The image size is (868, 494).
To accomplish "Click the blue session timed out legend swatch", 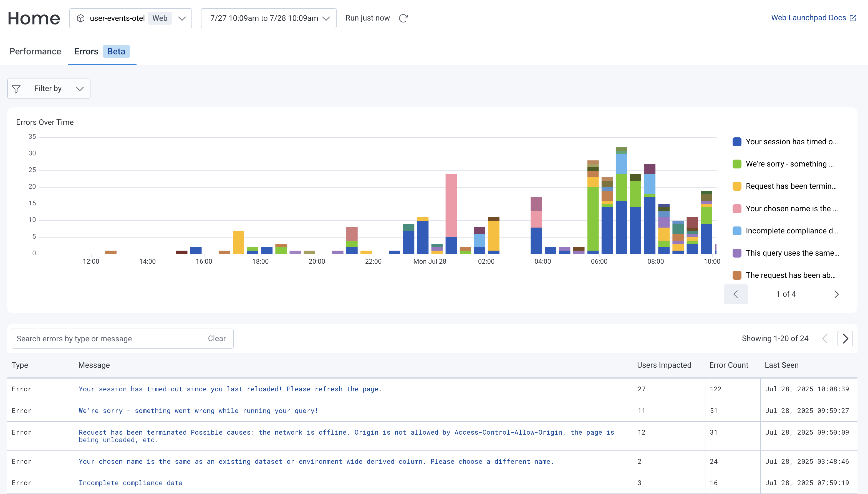I will (737, 142).
